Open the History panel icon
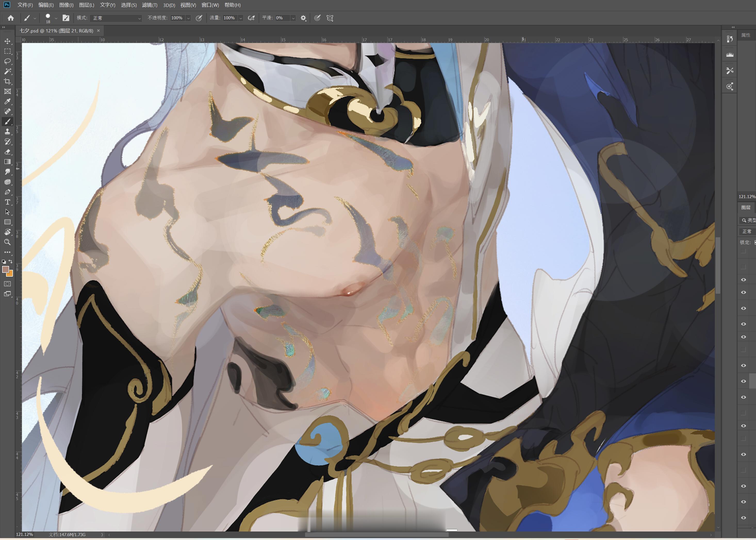 click(730, 39)
